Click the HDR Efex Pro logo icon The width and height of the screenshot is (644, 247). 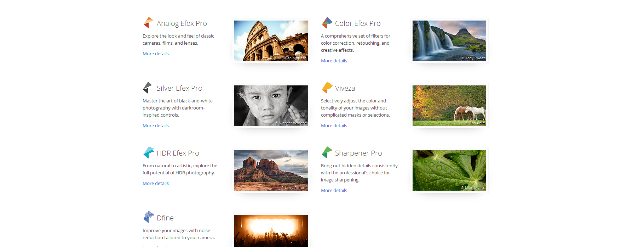point(149,152)
